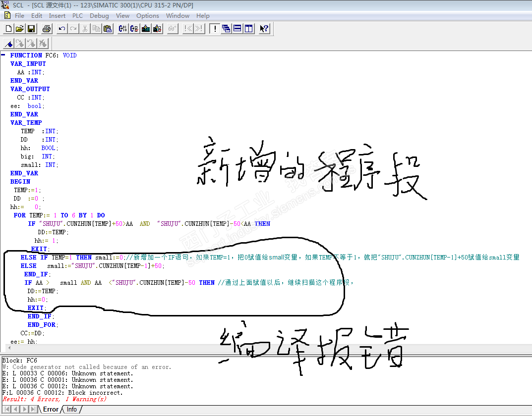This screenshot has height=416, width=532.
Task: Open the Options menu
Action: (x=148, y=15)
